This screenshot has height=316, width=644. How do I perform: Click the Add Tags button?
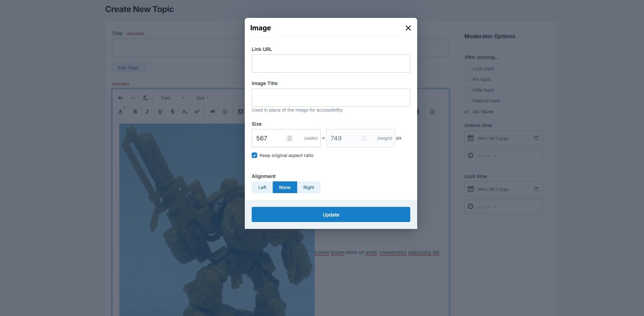[x=129, y=67]
